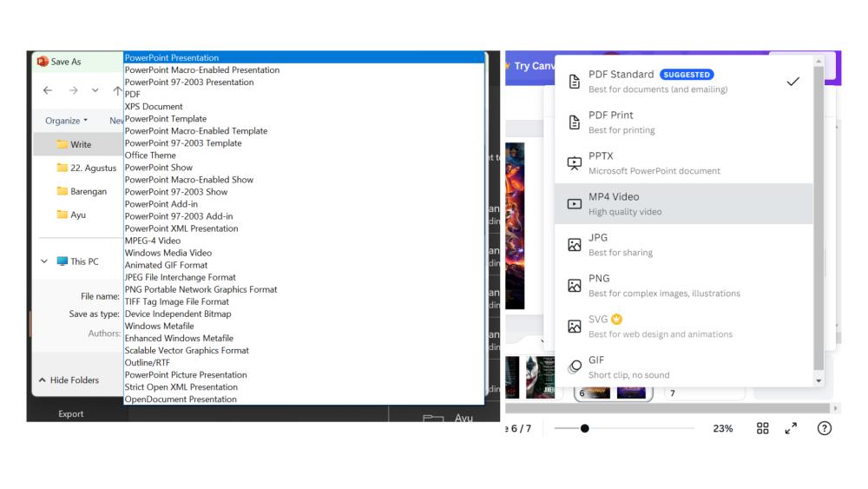Choose Windows Metafile type
Viewport: 868px width, 489px height.
(x=304, y=326)
